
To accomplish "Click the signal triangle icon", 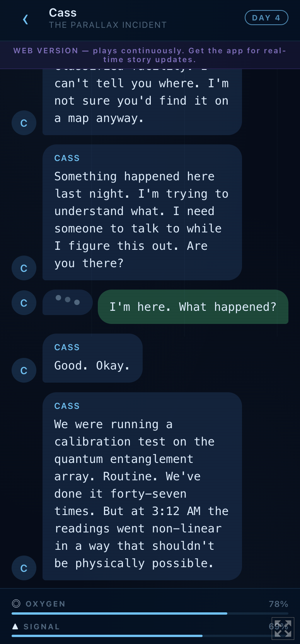I will (15, 626).
